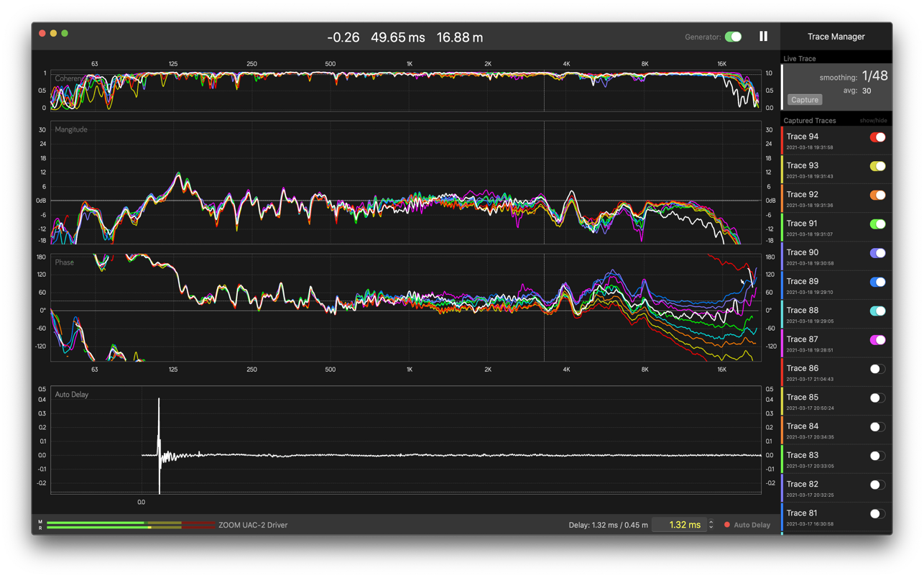Turn off Trace 87 magenta trace
The height and width of the screenshot is (578, 924).
[877, 340]
